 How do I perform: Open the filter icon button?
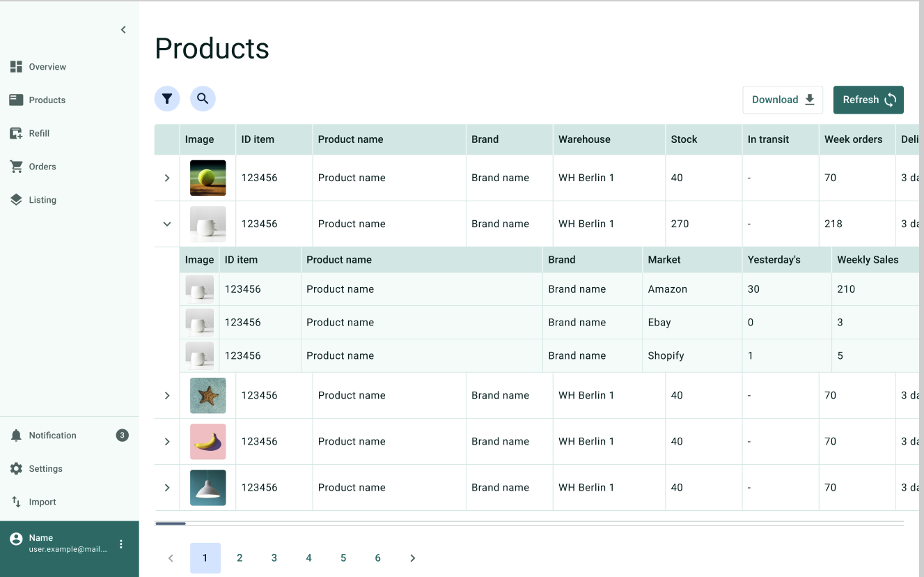click(x=167, y=99)
